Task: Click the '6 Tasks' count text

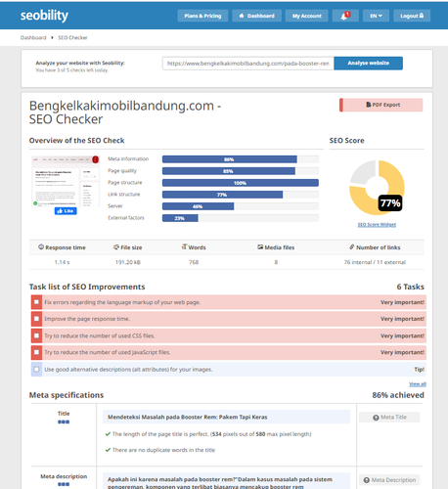Action: click(410, 287)
